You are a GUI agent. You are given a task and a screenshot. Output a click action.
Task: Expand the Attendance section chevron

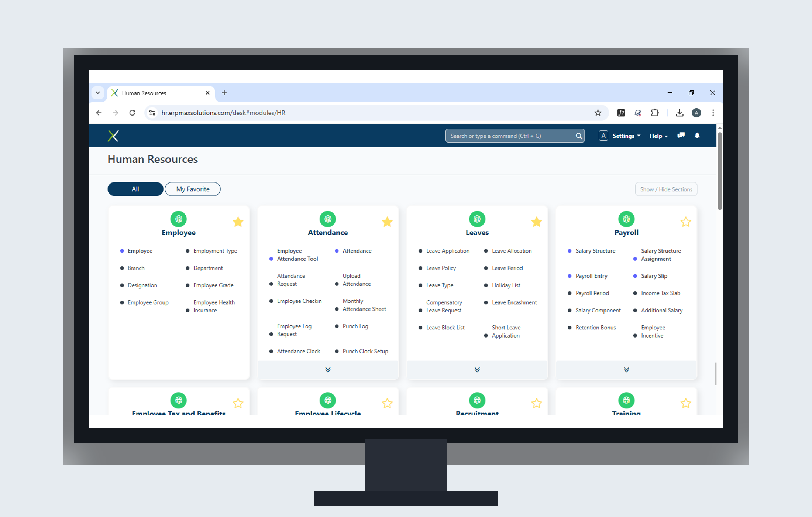click(328, 370)
